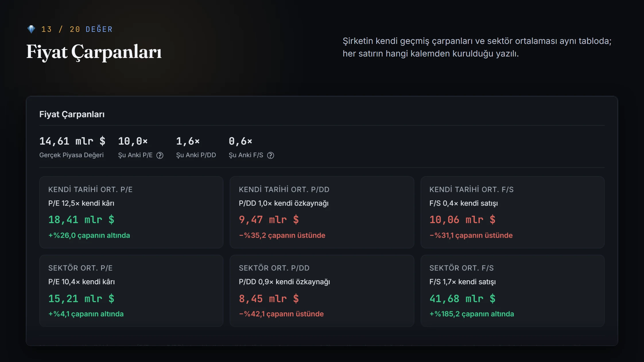Click the −%42,1 çapanın üstünde label
644x362 pixels.
281,314
